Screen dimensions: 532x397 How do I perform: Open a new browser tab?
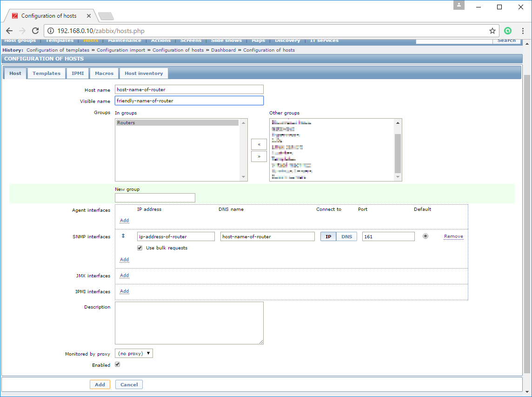[106, 16]
